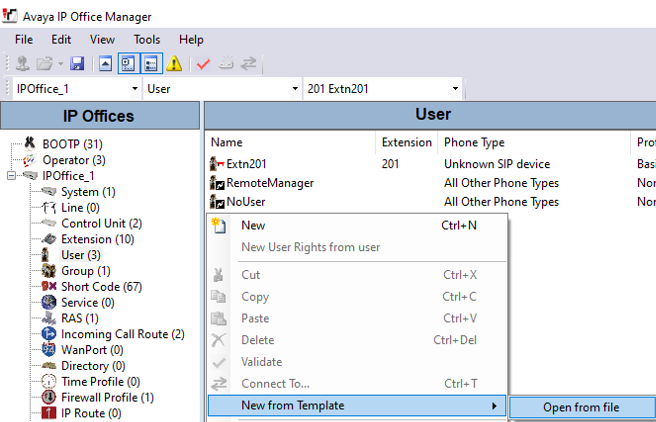The height and width of the screenshot is (422, 656).
Task: Select Service (0) tree item
Action: tap(88, 302)
